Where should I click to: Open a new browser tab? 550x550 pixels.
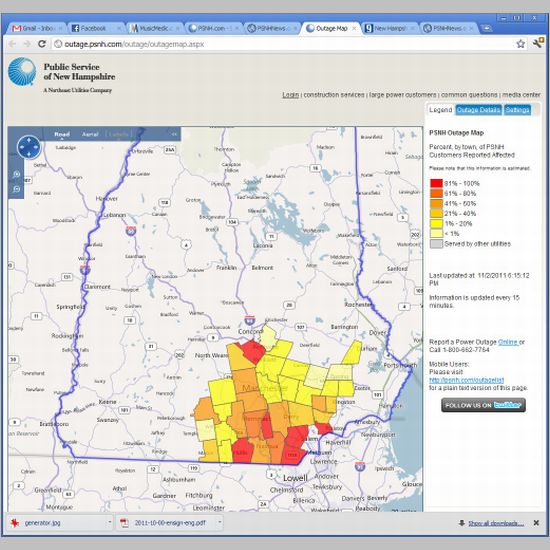point(487,28)
